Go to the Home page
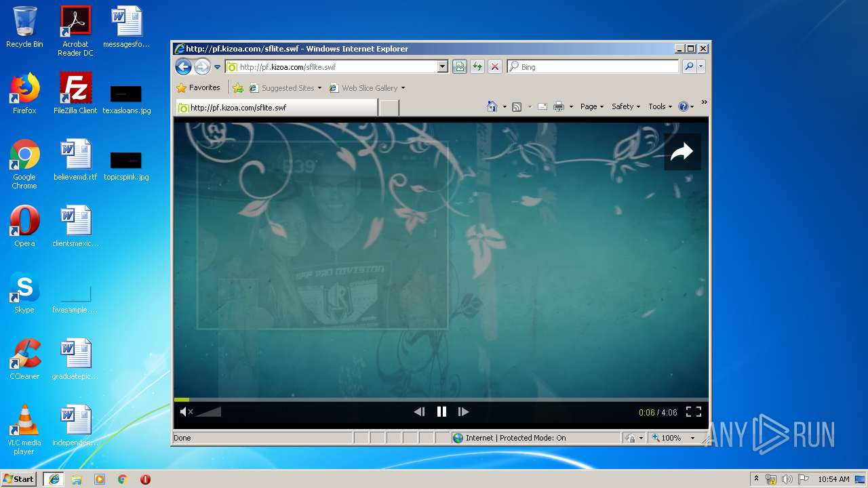 [x=492, y=106]
